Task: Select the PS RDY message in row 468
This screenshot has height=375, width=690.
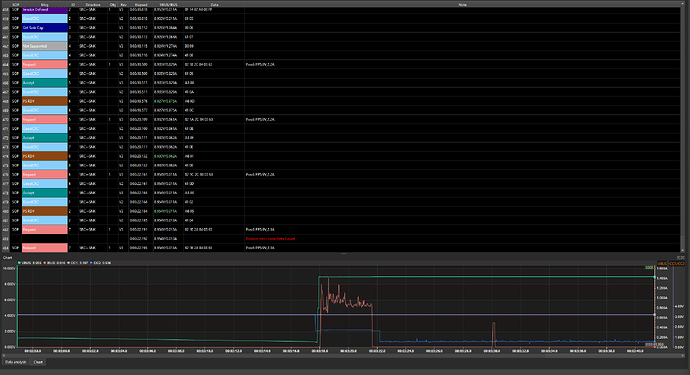Action: coord(44,101)
